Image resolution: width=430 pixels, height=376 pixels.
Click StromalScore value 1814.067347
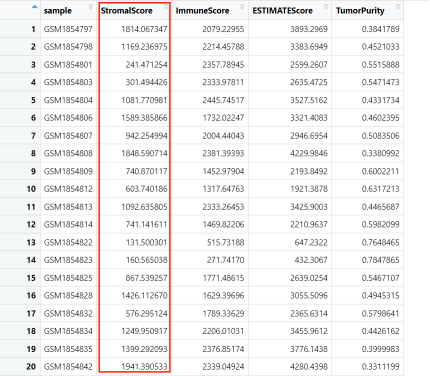pos(144,29)
